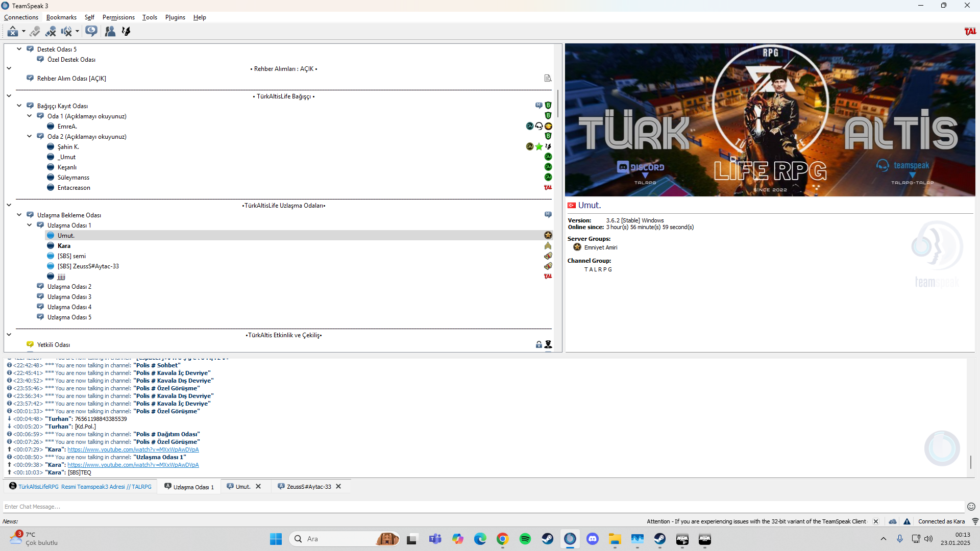Click moderated icon on Uzlaşma Bekleme Odası
The height and width of the screenshot is (551, 980).
(548, 215)
